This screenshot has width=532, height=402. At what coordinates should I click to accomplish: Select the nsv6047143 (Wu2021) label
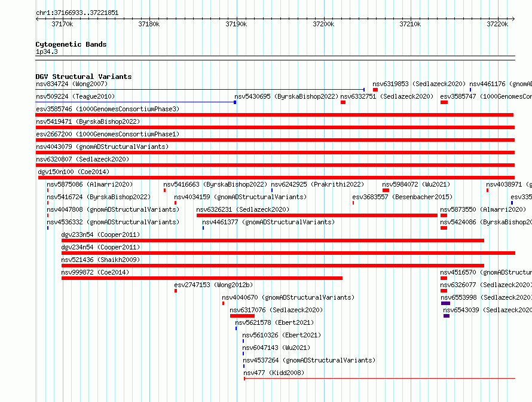point(276,348)
